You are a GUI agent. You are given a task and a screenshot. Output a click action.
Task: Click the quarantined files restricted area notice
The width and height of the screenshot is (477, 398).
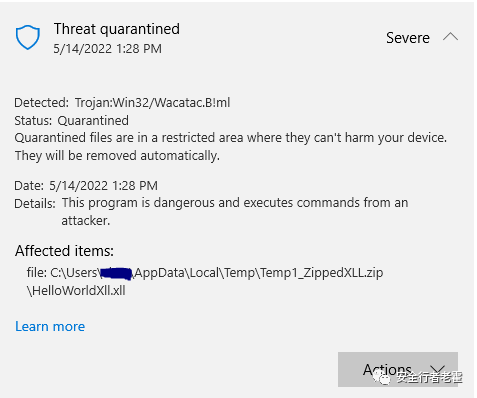click(231, 138)
